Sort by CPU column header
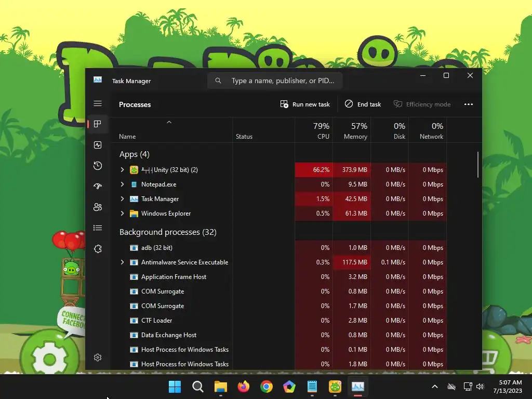The image size is (532, 399). (x=314, y=130)
